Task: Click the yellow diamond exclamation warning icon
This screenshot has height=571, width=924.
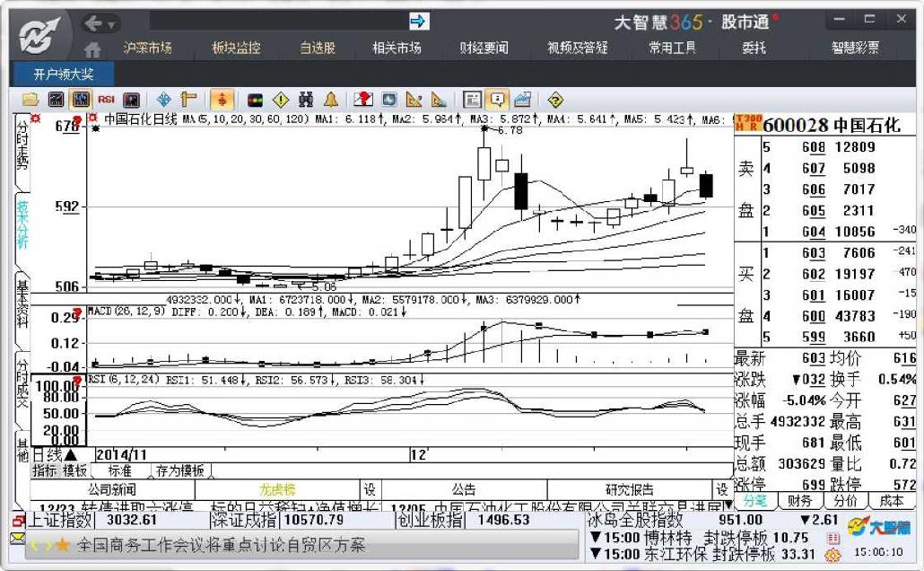Action: coord(281,100)
